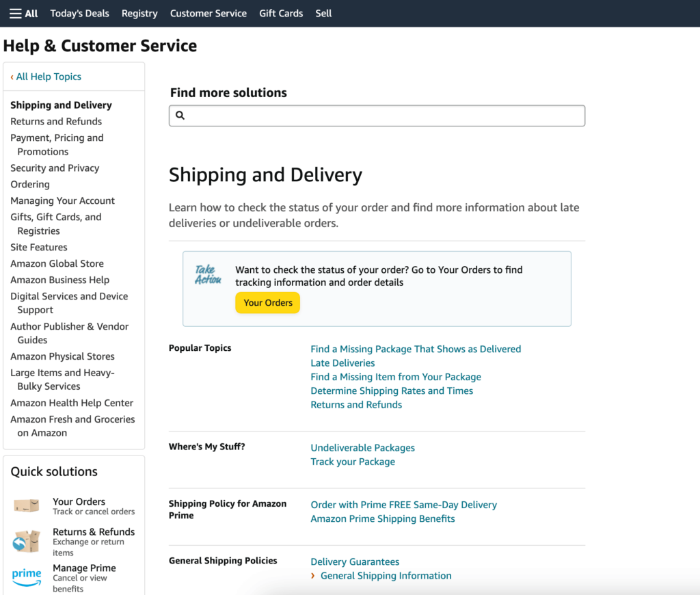Click the Popular Topics heading

click(200, 348)
